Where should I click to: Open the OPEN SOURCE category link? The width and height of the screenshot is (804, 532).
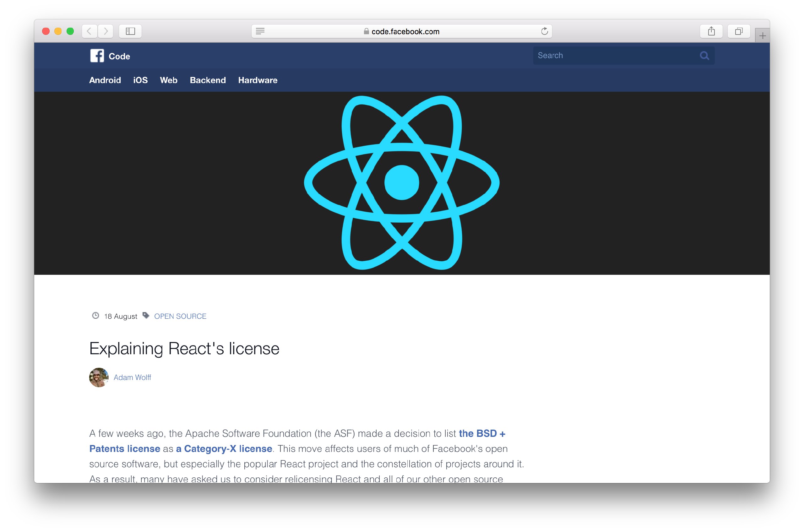180,316
